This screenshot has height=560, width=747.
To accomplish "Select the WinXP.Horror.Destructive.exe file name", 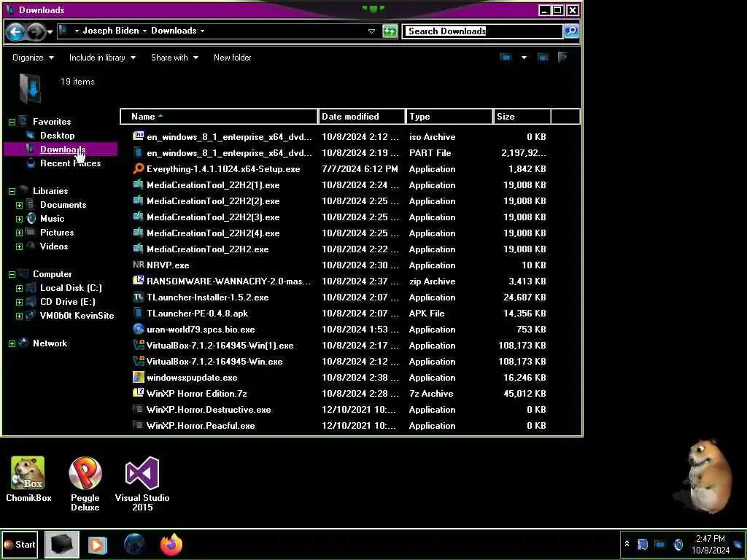I will (209, 410).
